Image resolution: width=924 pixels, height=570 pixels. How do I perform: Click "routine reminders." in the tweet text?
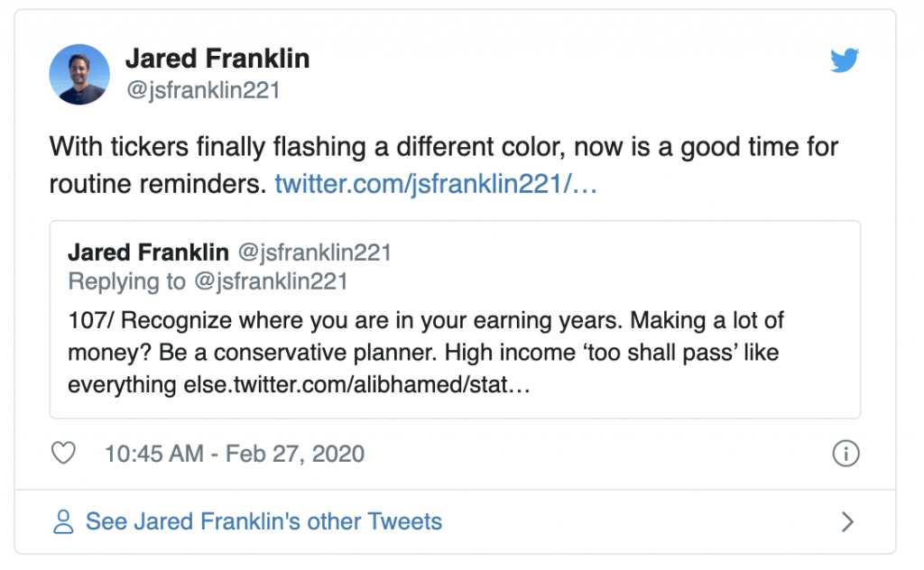157,185
